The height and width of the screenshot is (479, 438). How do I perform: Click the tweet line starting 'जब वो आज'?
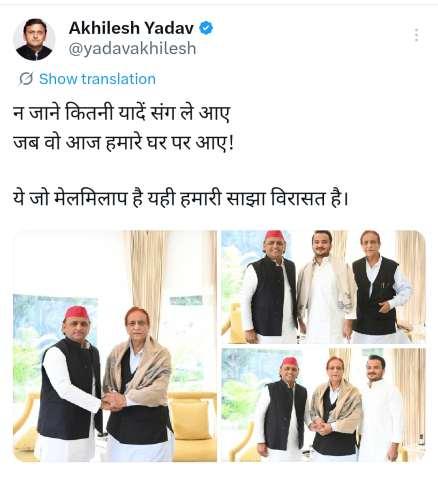123,144
